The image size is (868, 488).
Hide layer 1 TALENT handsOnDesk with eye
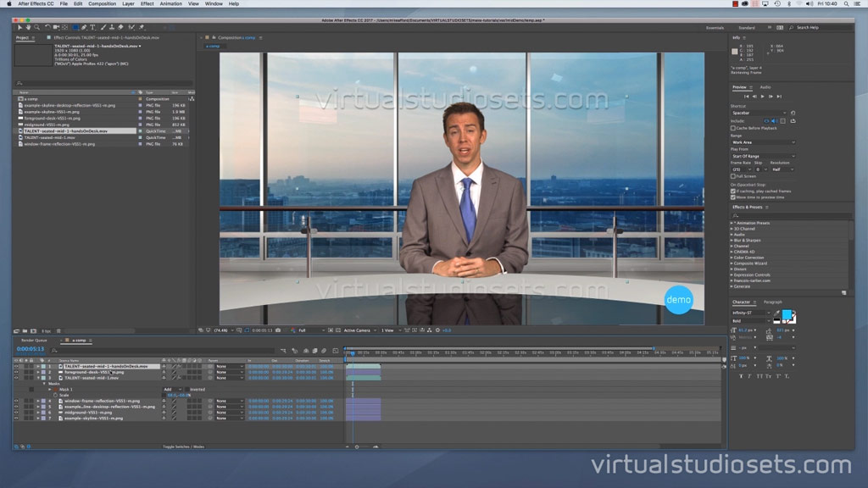[16, 366]
